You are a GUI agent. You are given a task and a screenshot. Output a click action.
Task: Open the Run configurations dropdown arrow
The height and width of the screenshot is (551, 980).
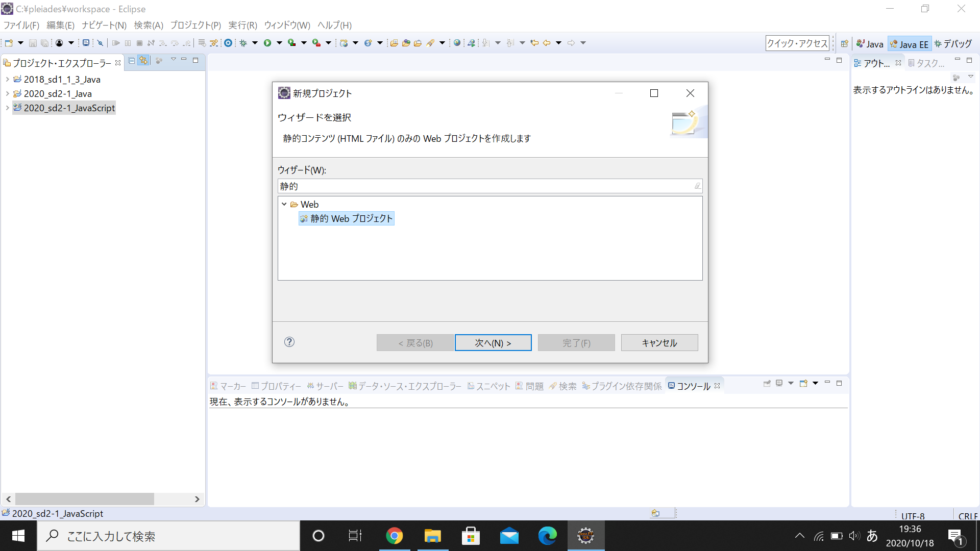click(279, 43)
